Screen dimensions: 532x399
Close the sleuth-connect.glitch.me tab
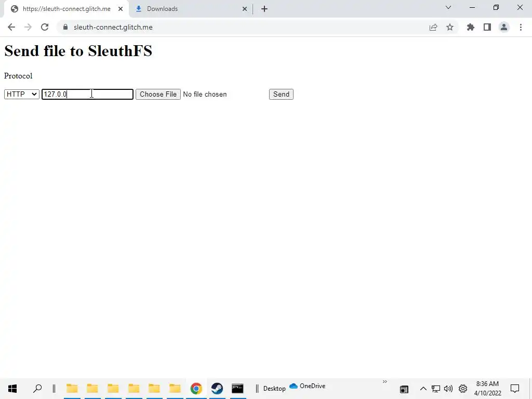pos(121,9)
